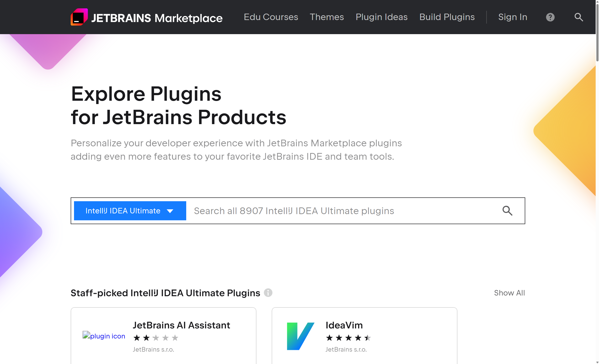Open the IdeaVim plugin title link

pos(344,325)
